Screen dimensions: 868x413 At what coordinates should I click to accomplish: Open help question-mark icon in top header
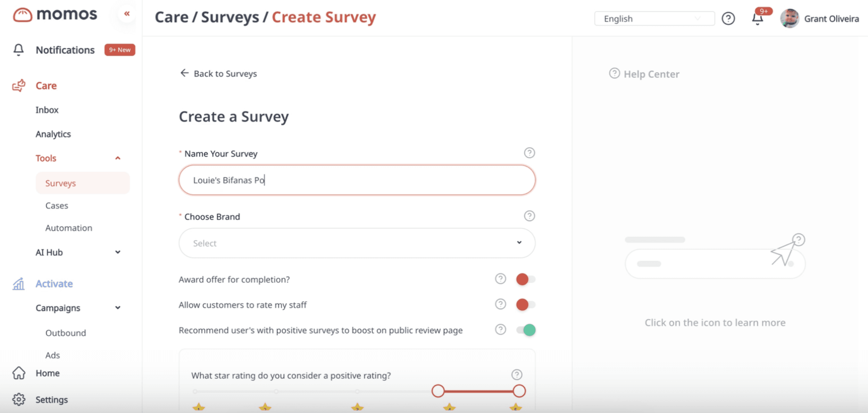[x=728, y=19]
